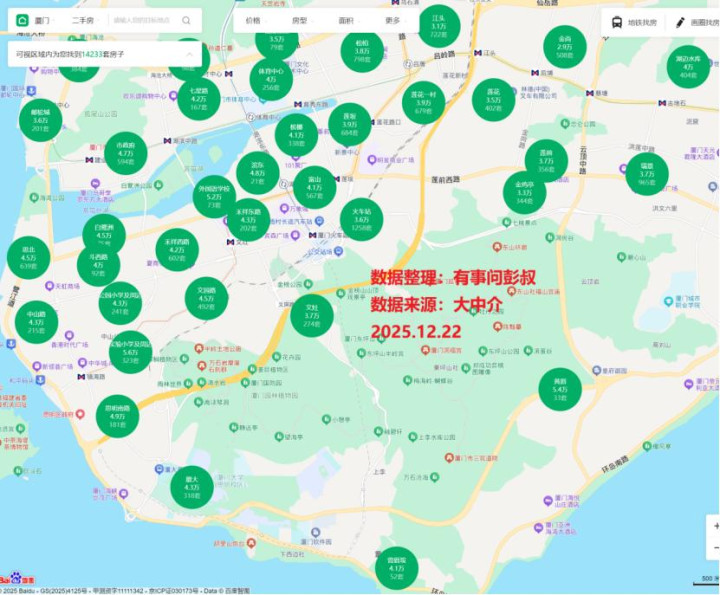Select the 厦大 4.3万 318套 bubble
Screen dimensions: 720x595
coord(191,488)
